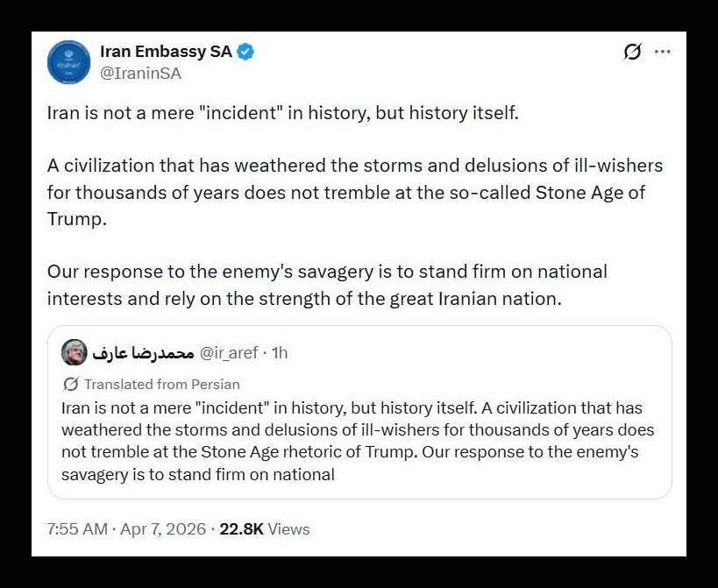
Task: Click the main post's opening sentence about history
Action: [x=283, y=115]
